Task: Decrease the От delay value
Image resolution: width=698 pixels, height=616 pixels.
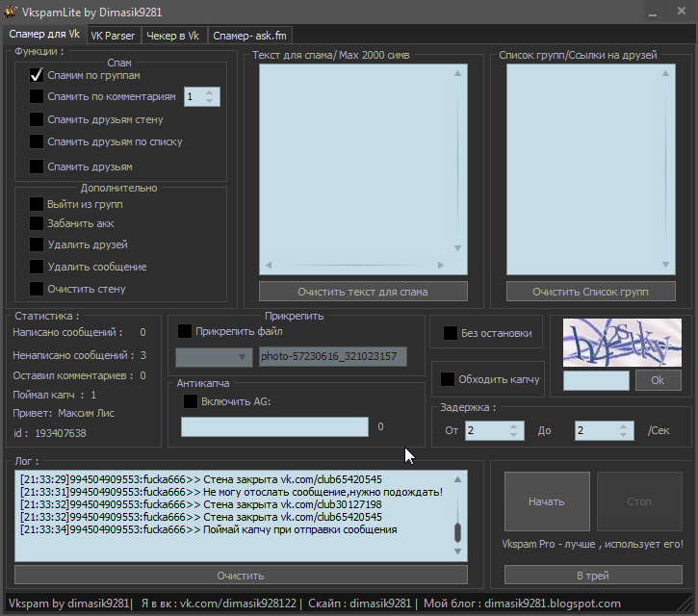Action: click(x=514, y=435)
